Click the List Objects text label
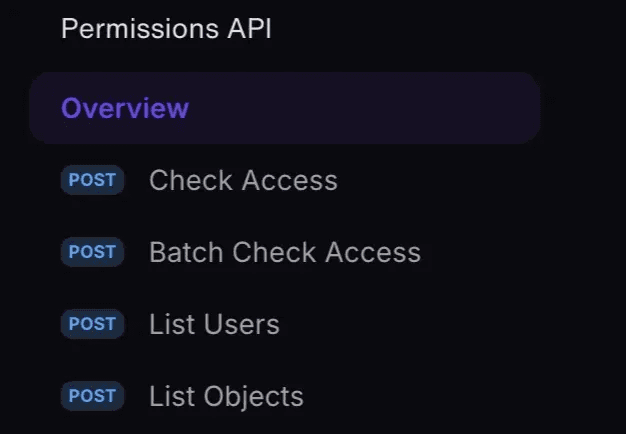The width and height of the screenshot is (626, 434). (x=226, y=396)
